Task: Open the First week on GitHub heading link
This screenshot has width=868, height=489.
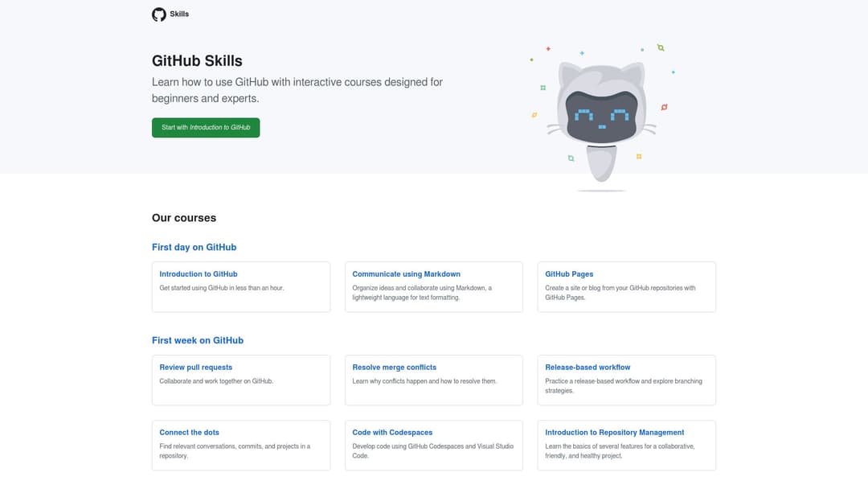Action: click(198, 340)
